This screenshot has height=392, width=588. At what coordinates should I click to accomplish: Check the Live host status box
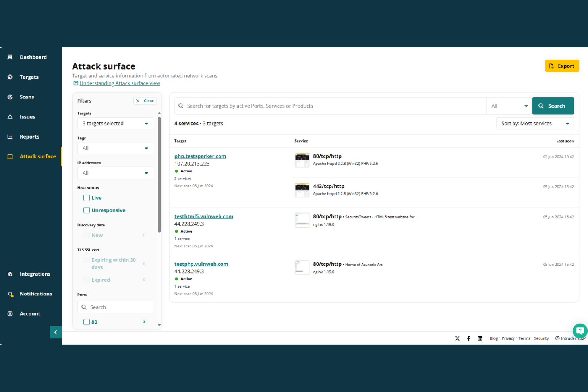[x=86, y=198]
